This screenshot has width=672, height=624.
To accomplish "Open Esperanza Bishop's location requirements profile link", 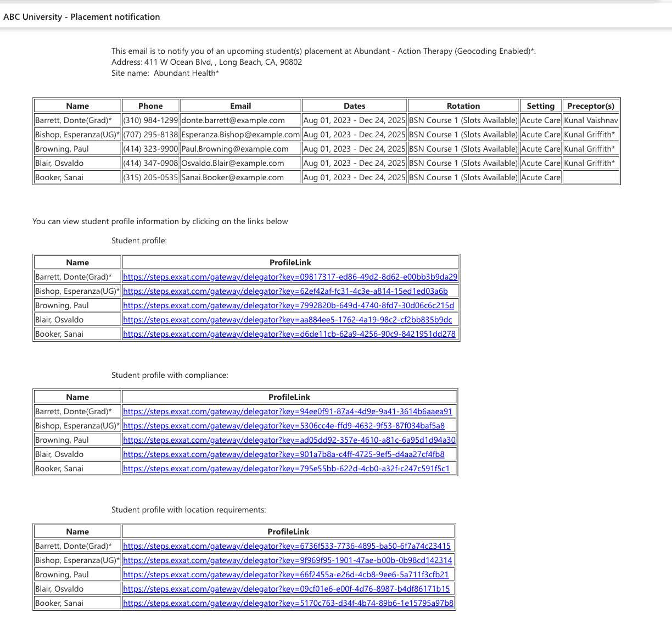I will click(x=287, y=560).
